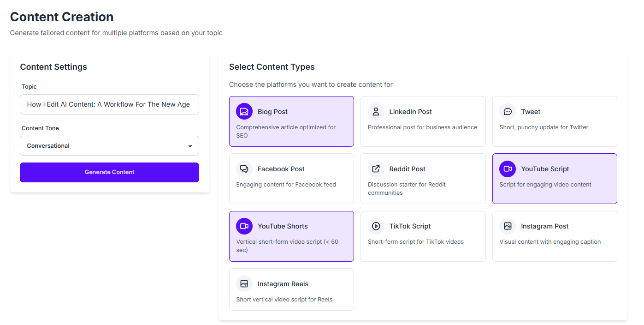
Task: Click the TikTok Script play icon
Action: tap(376, 226)
